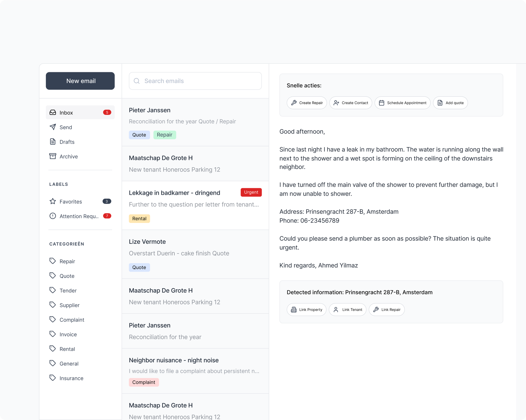The width and height of the screenshot is (526, 420).
Task: Open the Drafts folder
Action: point(80,142)
